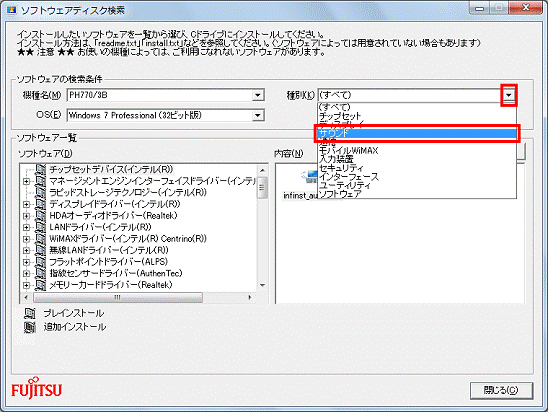Click the infinst_au file name label
The height and width of the screenshot is (412, 548).
301,196
